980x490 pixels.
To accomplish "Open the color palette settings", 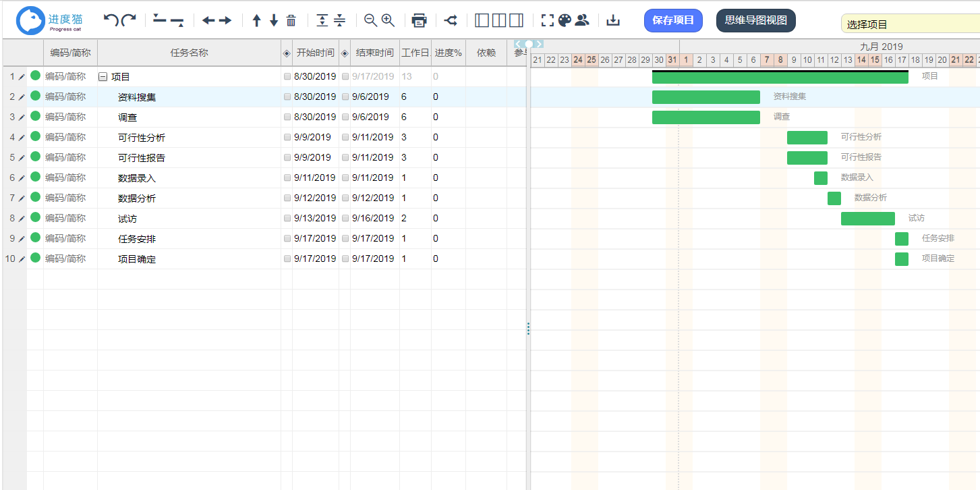I will coord(565,20).
